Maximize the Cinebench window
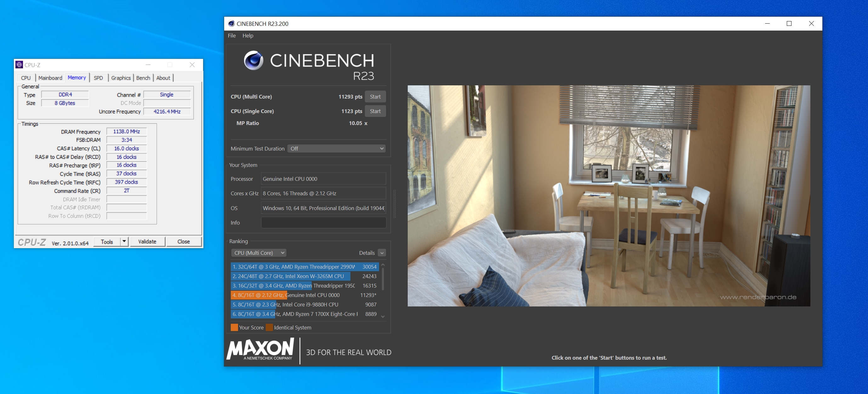 [x=789, y=24]
